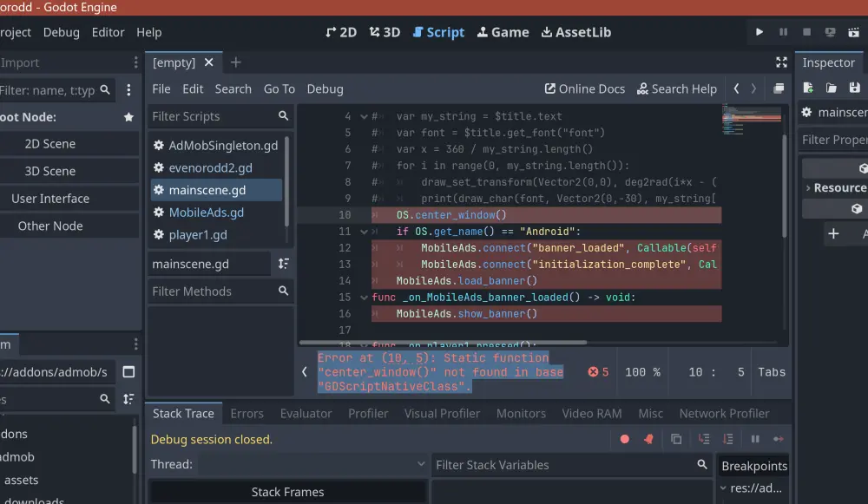
Task: Open the Thread dropdown
Action: point(312,463)
